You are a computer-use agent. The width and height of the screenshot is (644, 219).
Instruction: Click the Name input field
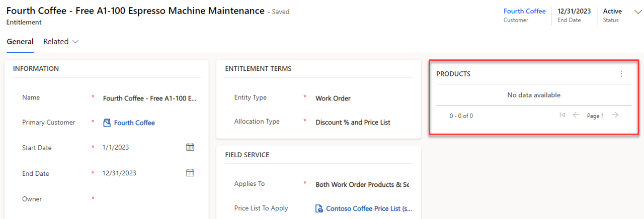click(x=150, y=98)
